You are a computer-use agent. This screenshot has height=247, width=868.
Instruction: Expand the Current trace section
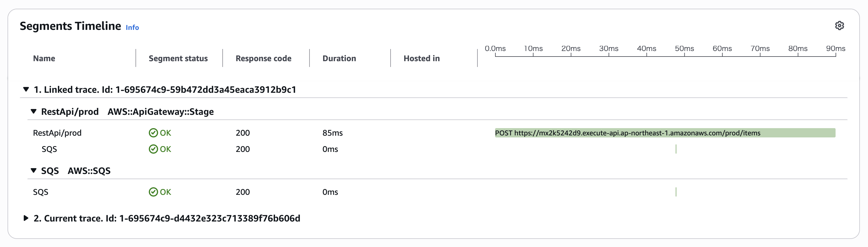click(26, 218)
